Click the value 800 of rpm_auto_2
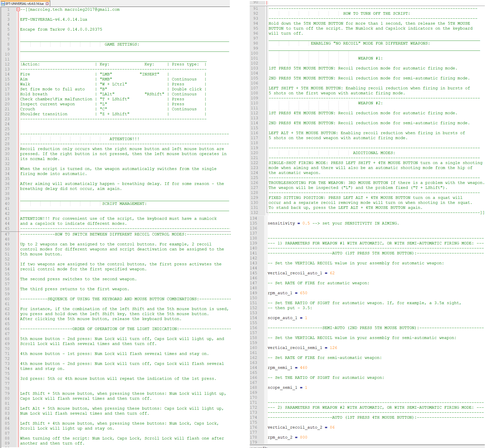This screenshot has height=448, width=485. click(304, 437)
